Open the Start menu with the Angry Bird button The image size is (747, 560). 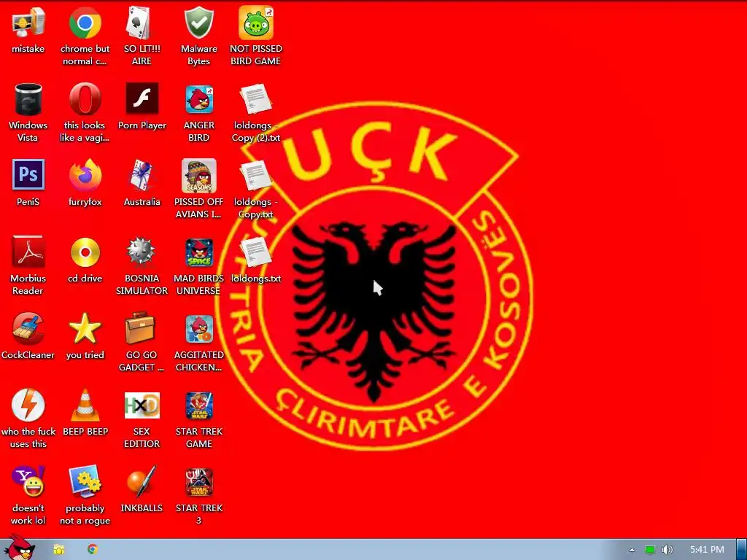pos(18,548)
